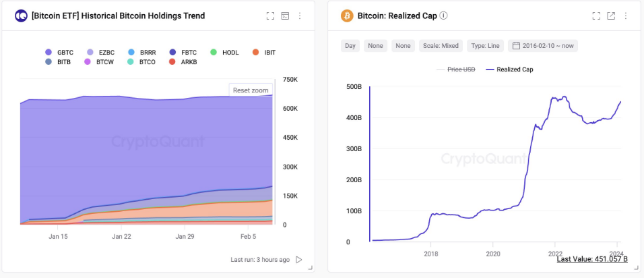Open three-dot menu on ETF Holdings panel
This screenshot has width=644, height=278.
coord(300,16)
